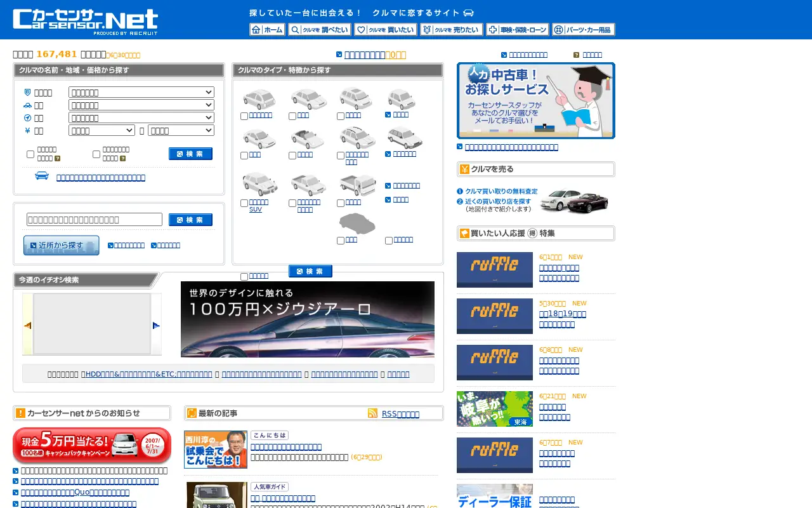Screen dimensions: 812x508
Task: Expand the upper price dropdown after the tilde
Action: click(181, 130)
